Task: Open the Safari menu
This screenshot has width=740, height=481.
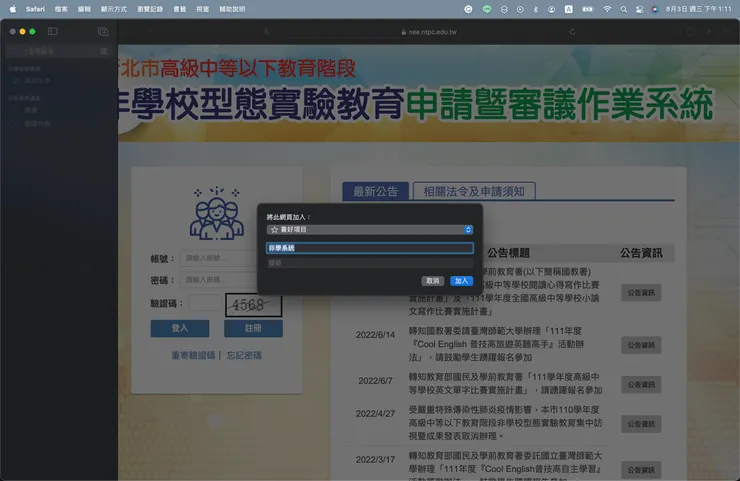Action: pos(35,9)
